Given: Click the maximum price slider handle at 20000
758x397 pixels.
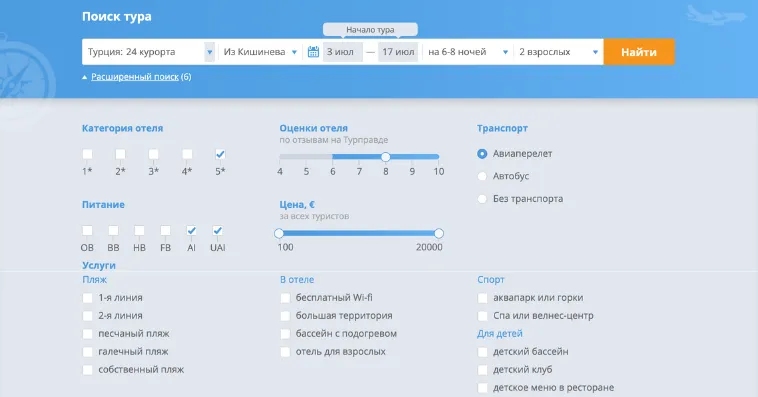Looking at the screenshot, I should tap(438, 234).
